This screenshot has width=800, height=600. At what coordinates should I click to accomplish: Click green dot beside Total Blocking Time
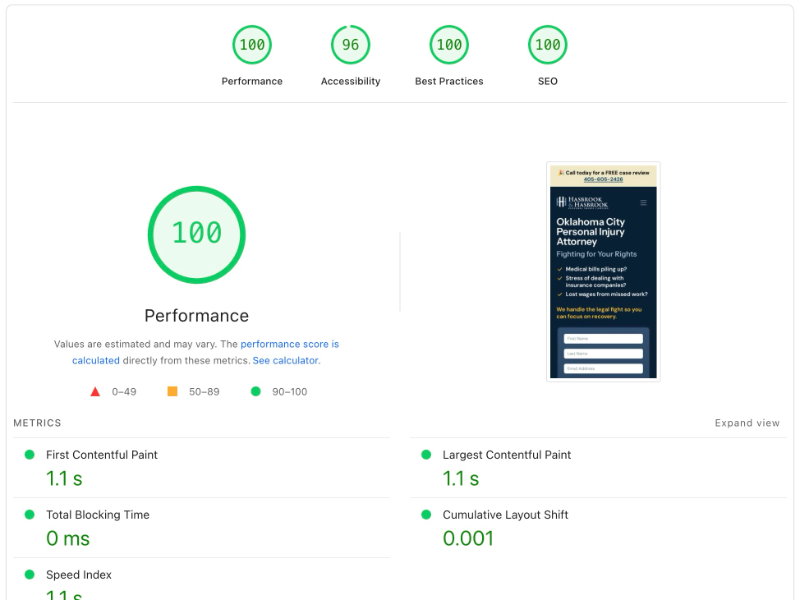coord(30,515)
